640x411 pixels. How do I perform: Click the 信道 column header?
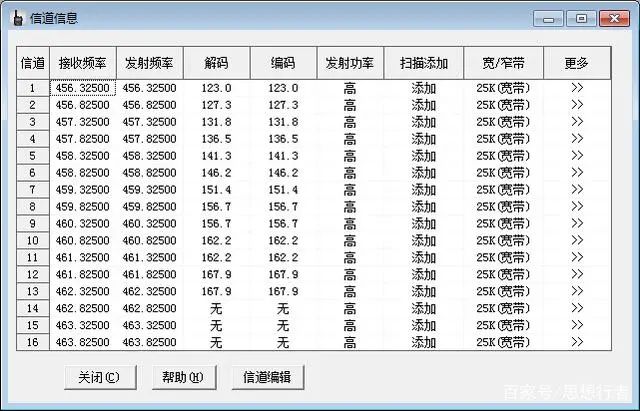(33, 63)
